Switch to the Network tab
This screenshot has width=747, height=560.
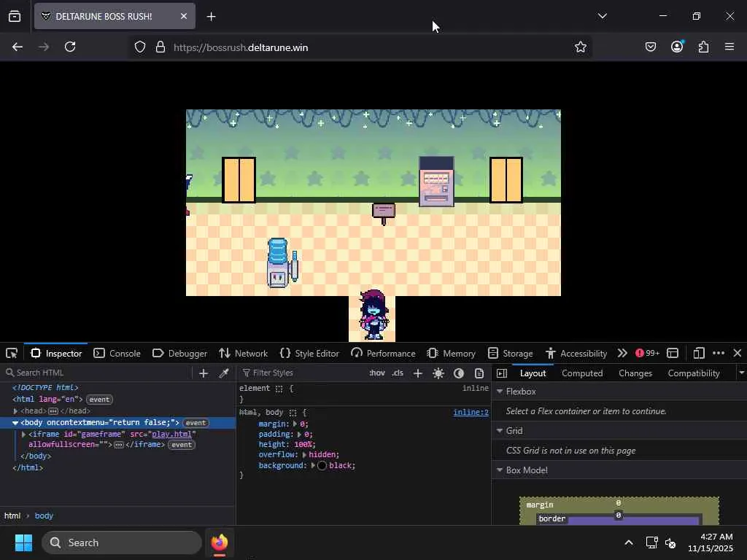pyautogui.click(x=244, y=354)
